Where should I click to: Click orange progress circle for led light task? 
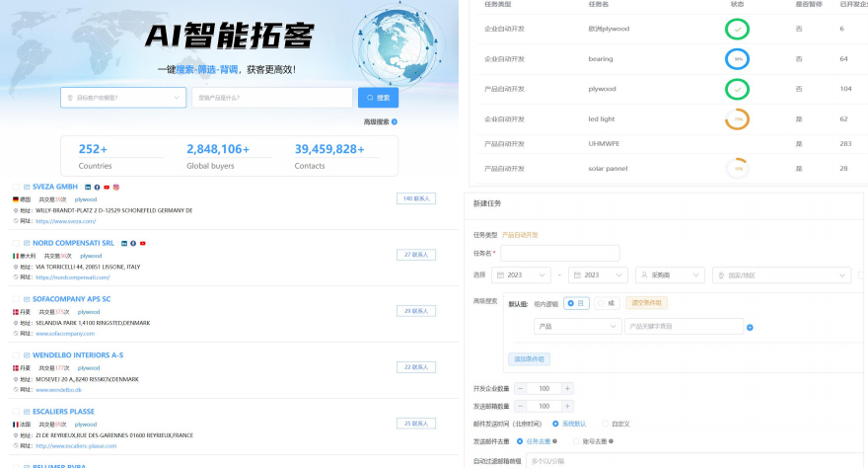[x=737, y=118]
